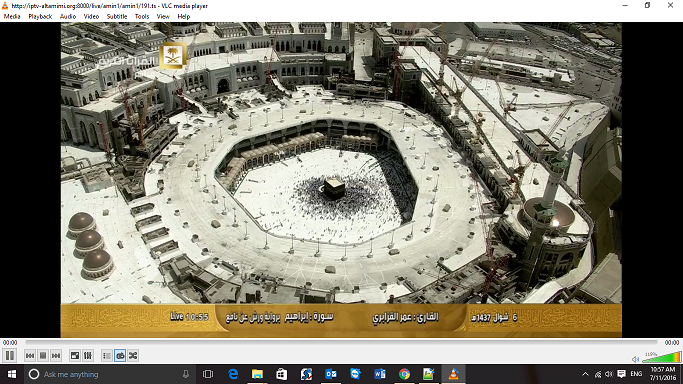Viewport: 683px width, 384px height.
Task: Open the Playback menu
Action: pos(40,17)
